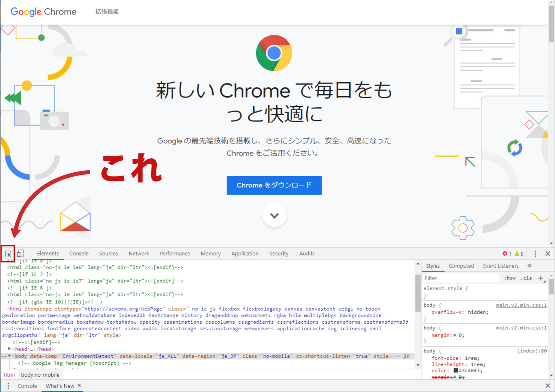Click the Google Chrome logo in header
Image resolution: width=555 pixels, height=392 pixels.
pos(43,12)
